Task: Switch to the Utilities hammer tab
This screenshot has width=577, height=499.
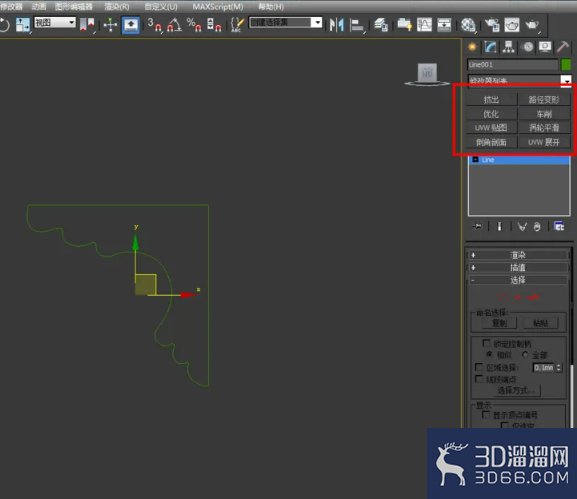Action: point(563,47)
